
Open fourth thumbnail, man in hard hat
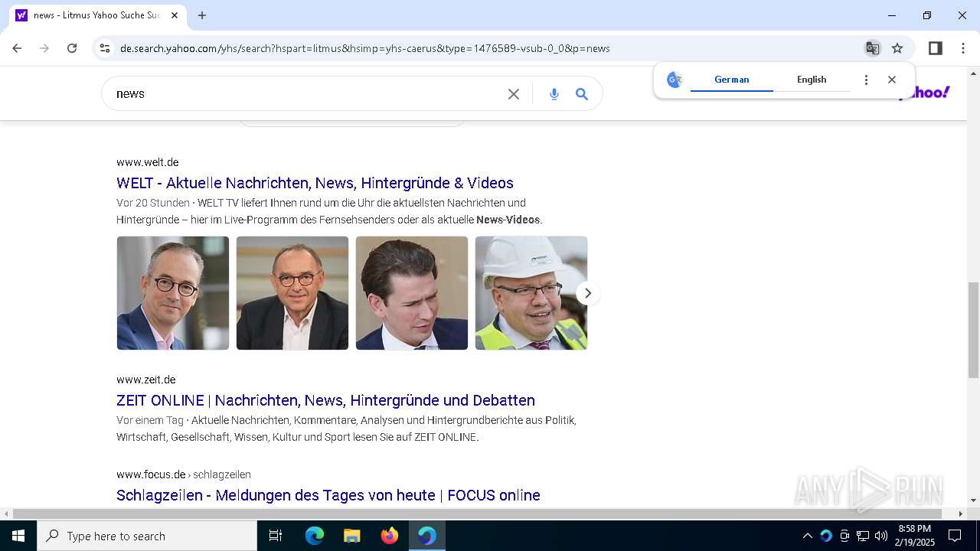click(531, 293)
